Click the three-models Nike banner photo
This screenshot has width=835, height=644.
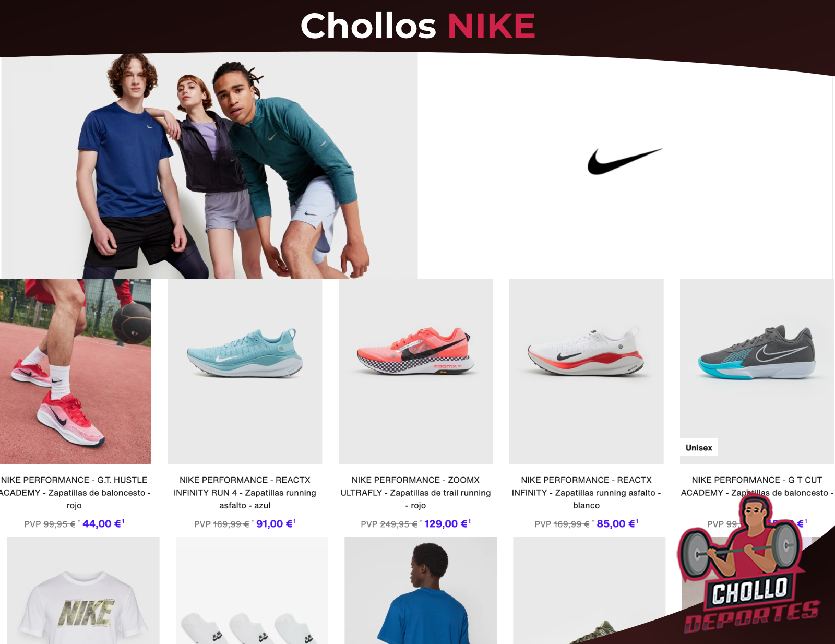[209, 166]
